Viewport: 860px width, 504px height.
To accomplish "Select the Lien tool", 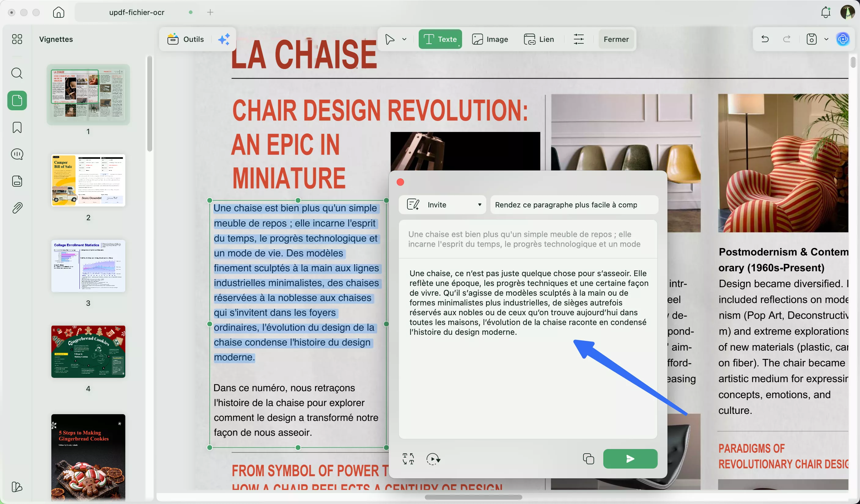I will click(x=538, y=39).
